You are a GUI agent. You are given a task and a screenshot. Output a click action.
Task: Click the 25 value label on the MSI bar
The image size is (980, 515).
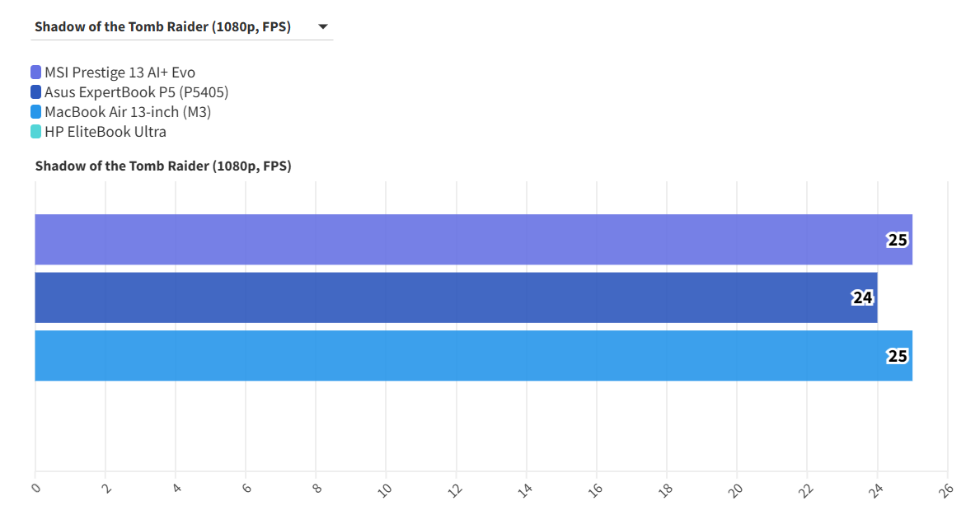(x=898, y=240)
